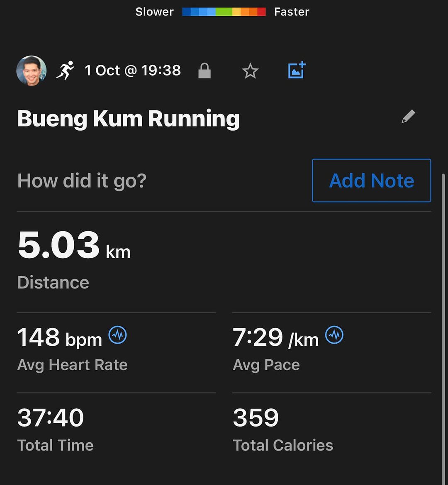448x485 pixels.
Task: Click the vertical scrollbar on right edge
Action: coord(443,328)
